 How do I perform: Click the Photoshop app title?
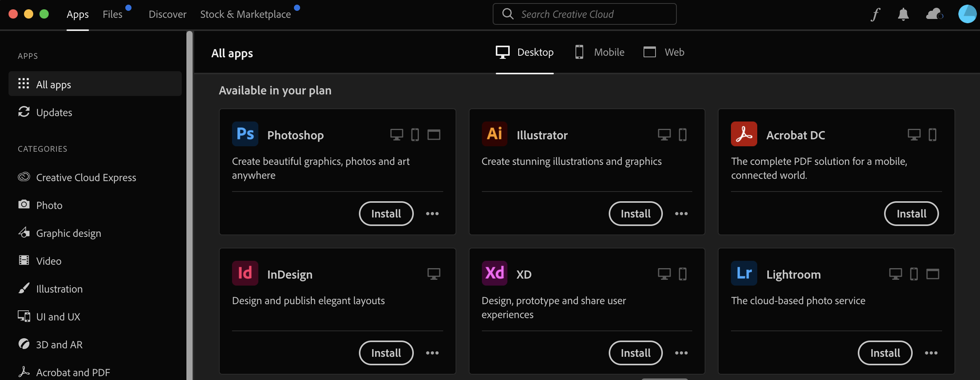[x=295, y=135]
